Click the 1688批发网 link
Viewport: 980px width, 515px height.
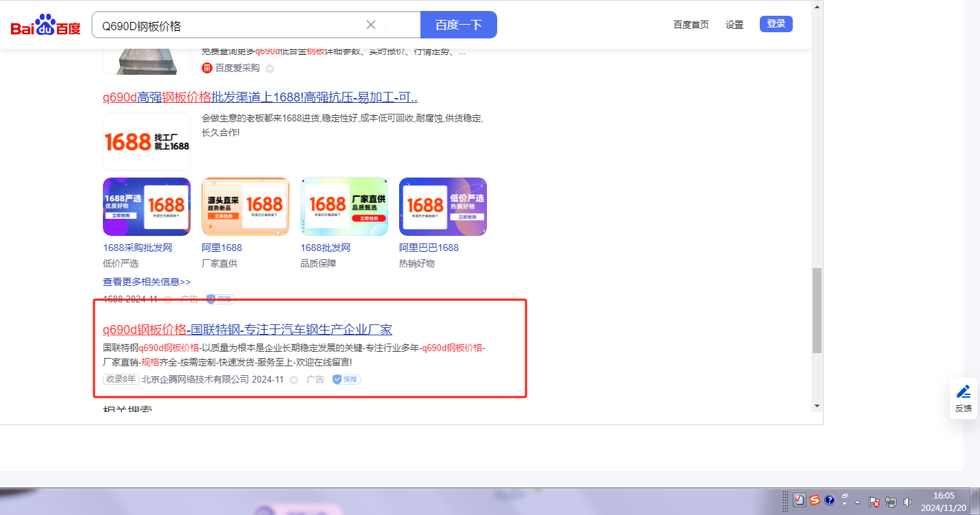click(x=325, y=248)
